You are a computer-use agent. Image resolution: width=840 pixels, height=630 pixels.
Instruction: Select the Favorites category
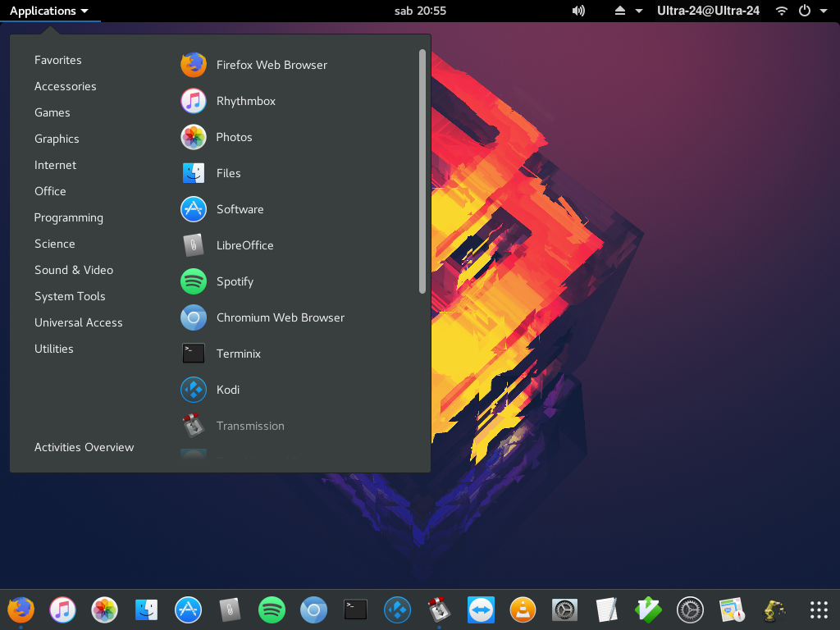pos(58,60)
